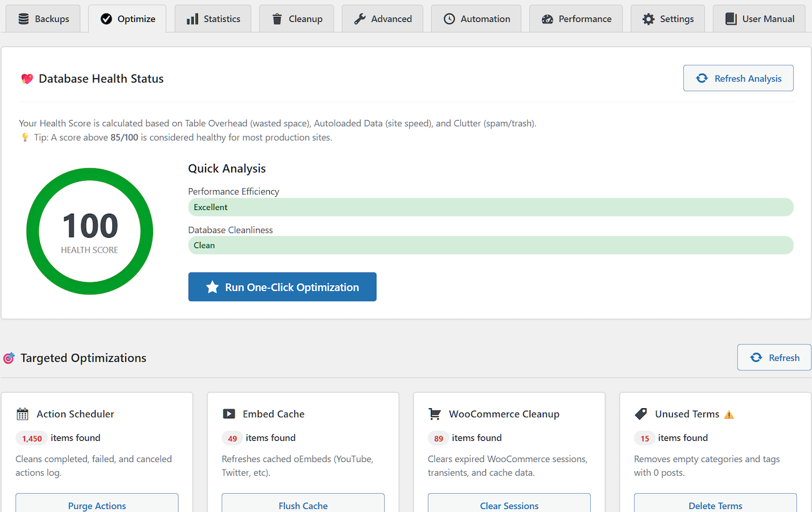
Task: Select the Backups database icon
Action: (x=24, y=18)
